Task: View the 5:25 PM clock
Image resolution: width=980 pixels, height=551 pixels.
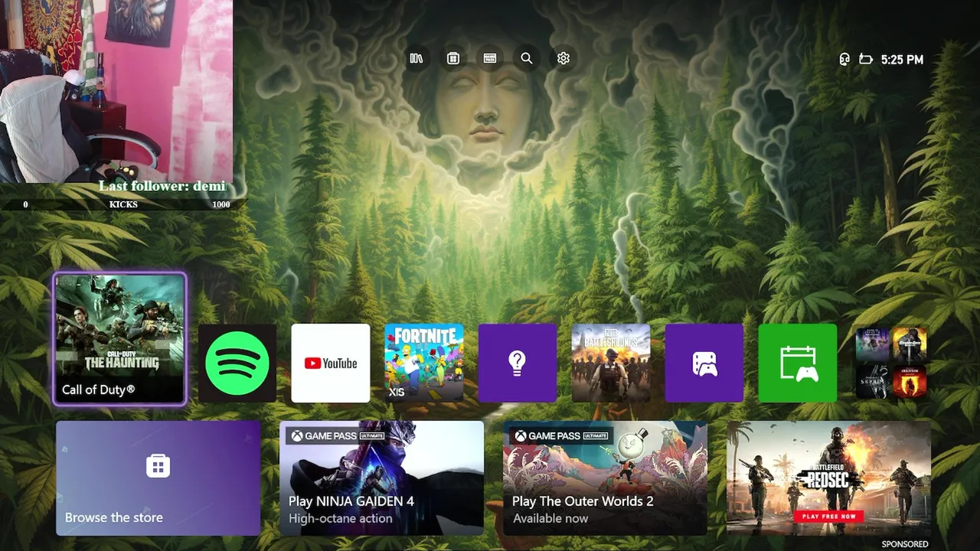Action: pyautogui.click(x=902, y=59)
